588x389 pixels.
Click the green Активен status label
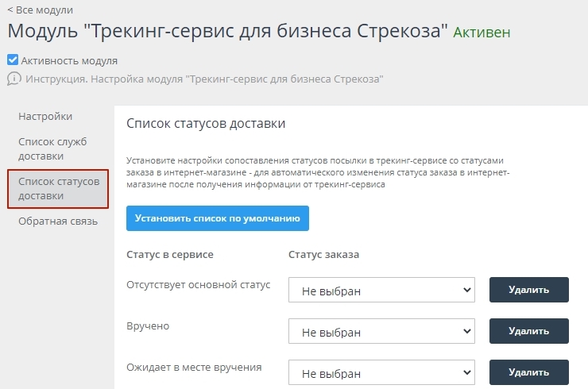[x=482, y=33]
